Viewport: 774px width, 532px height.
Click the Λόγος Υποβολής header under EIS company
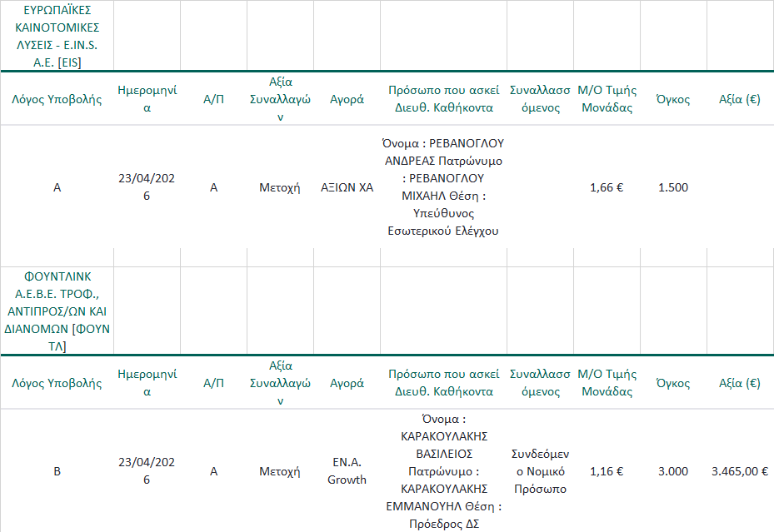coord(57,99)
